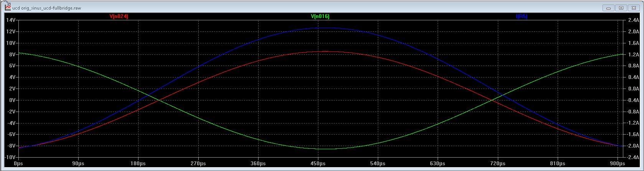Click the 1.2A label on right axis
This screenshot has width=644, height=171.
tap(634, 54)
